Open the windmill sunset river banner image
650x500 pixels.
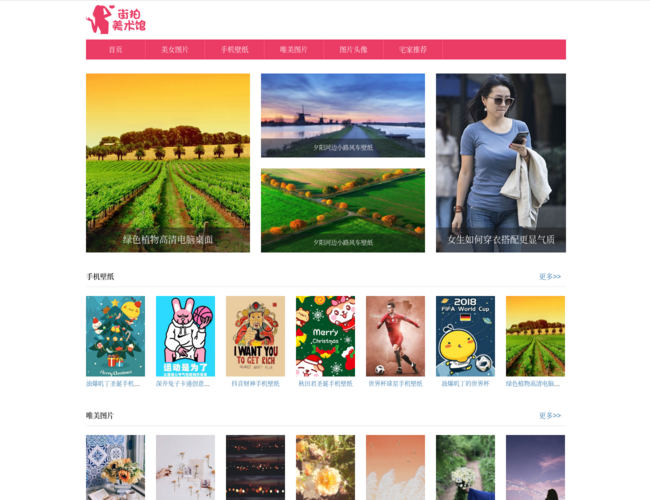[343, 116]
